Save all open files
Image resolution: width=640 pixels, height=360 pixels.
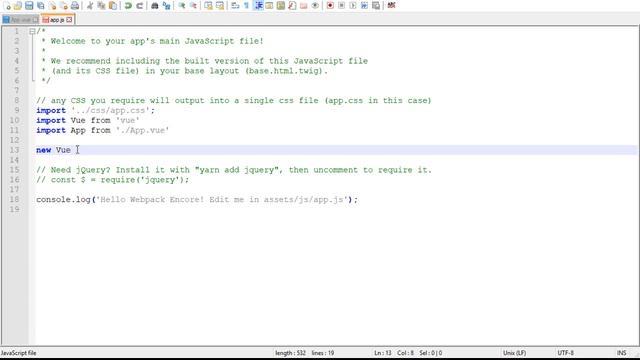[40, 5]
